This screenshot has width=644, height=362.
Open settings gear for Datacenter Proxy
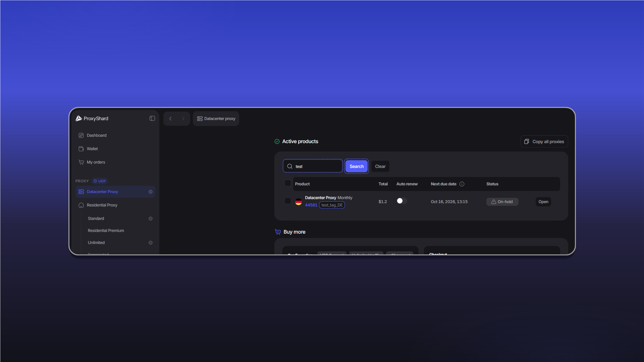point(151,192)
